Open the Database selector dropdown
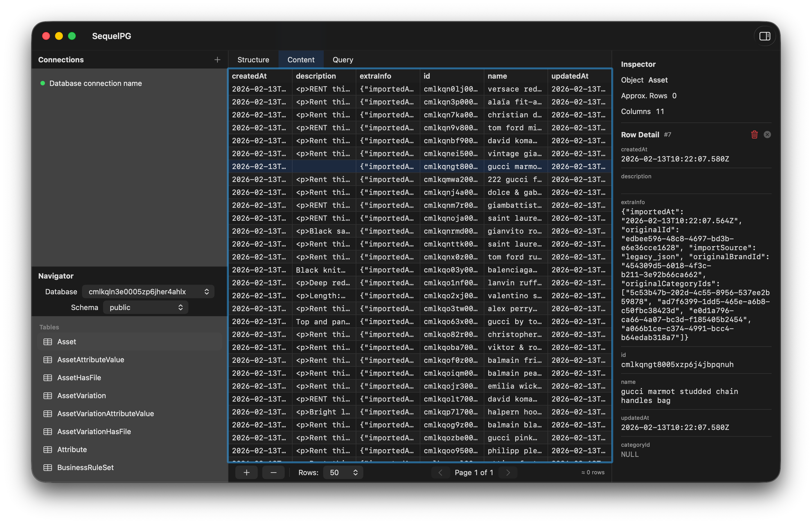 point(148,291)
